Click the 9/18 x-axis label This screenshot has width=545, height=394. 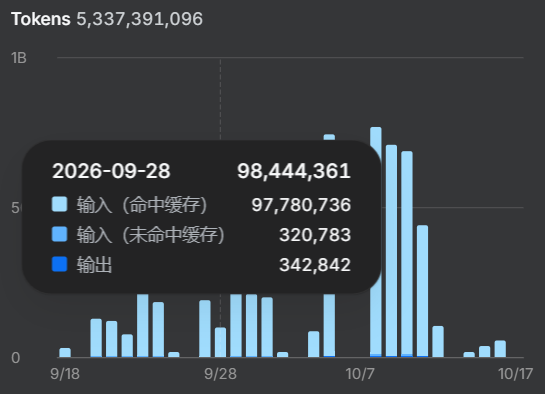[65, 374]
